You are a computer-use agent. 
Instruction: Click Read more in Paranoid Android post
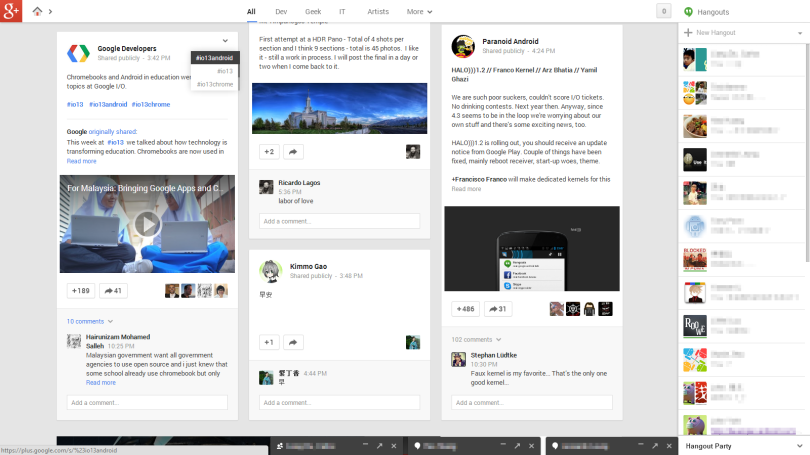click(x=466, y=189)
